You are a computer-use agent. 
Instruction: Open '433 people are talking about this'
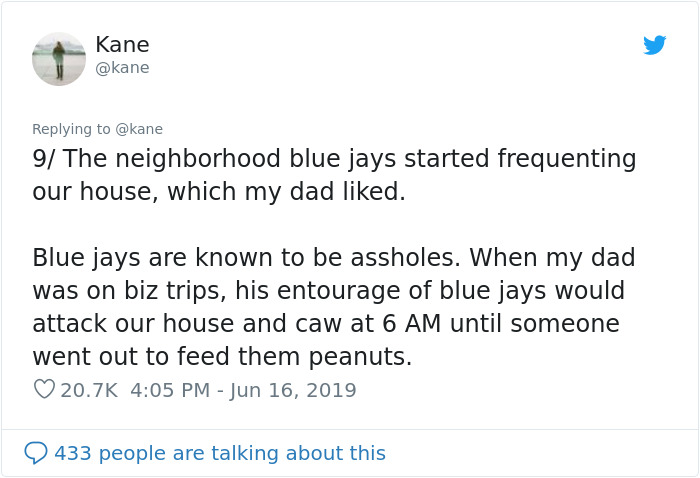tap(219, 453)
